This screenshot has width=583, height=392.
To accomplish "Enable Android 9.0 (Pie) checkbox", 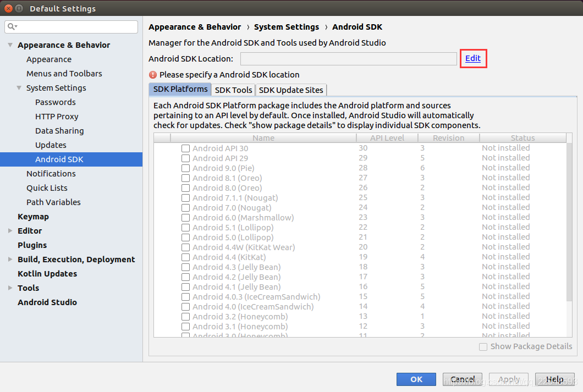I will pos(185,168).
